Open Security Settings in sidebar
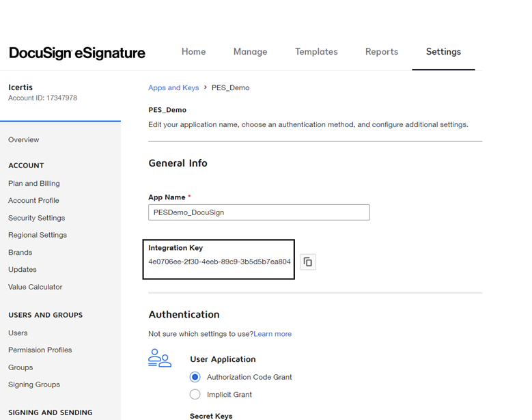 click(37, 218)
